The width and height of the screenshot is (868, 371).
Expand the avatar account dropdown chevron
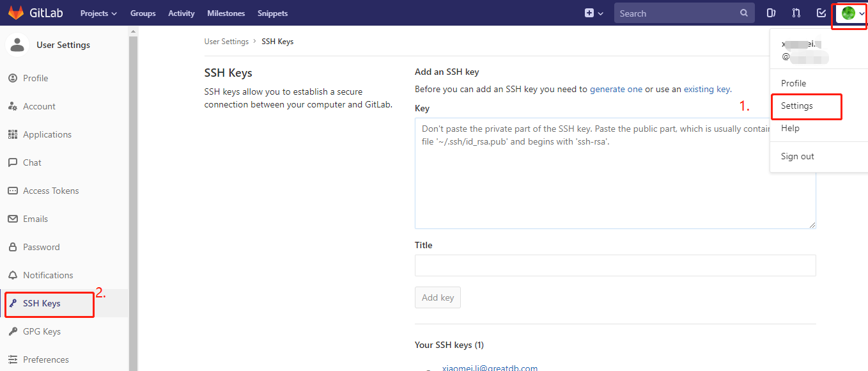(x=861, y=13)
